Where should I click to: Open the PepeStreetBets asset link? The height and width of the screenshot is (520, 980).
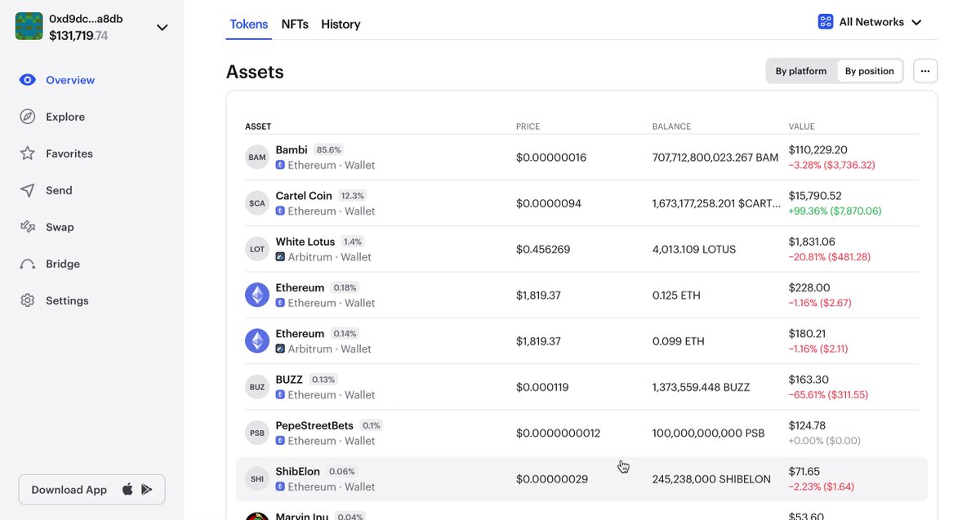tap(314, 425)
